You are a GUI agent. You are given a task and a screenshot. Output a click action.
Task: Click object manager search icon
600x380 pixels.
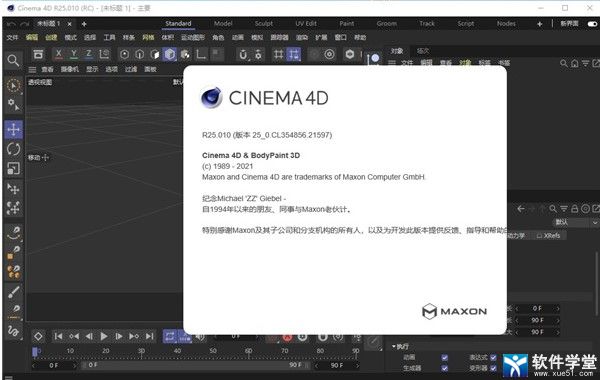pyautogui.click(x=564, y=63)
